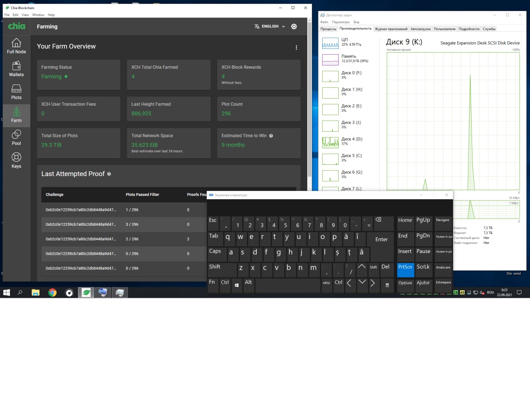Open Full Node in Chia sidebar
Viewport: 530px width, 420px height.
click(x=16, y=46)
